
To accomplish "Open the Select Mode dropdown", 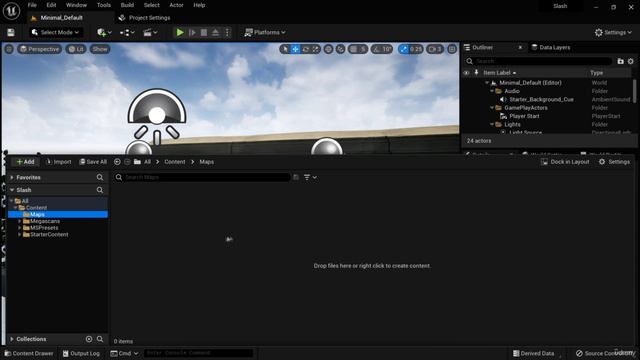I will pos(56,32).
